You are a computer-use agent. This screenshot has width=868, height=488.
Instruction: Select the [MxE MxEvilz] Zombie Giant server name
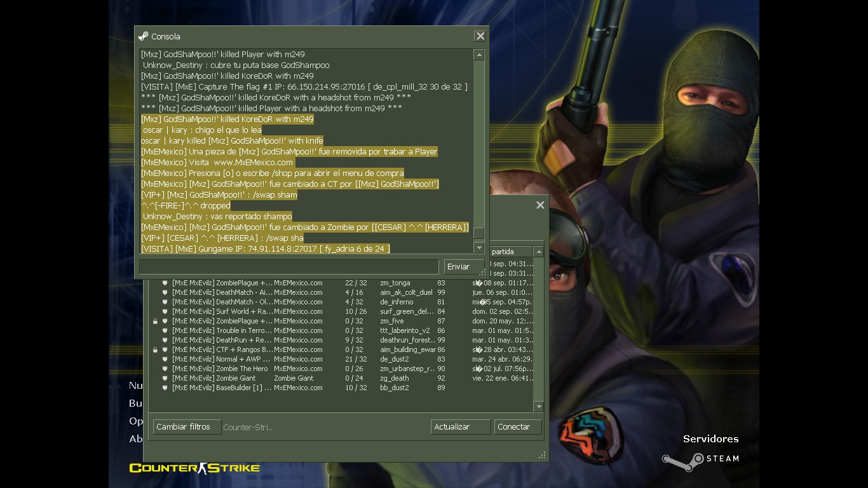coord(214,378)
